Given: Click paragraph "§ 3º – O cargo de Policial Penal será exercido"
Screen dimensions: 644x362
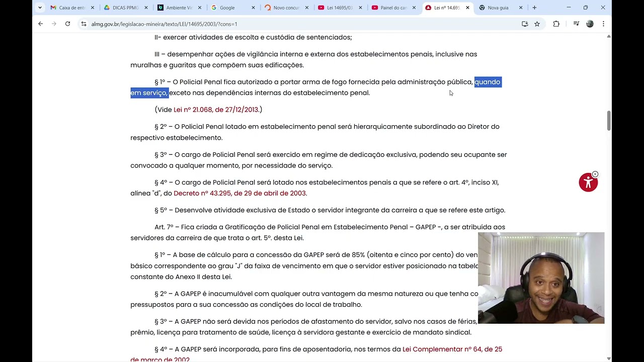Looking at the screenshot, I should tap(318, 160).
